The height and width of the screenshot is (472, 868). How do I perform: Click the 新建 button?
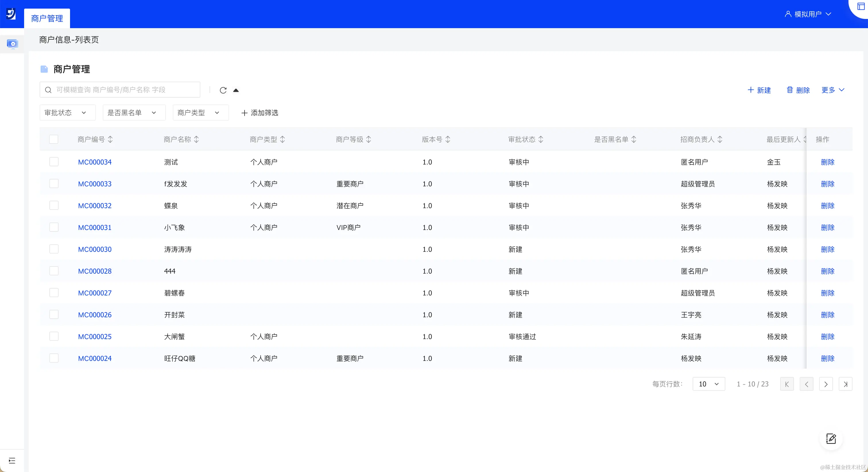coord(759,90)
